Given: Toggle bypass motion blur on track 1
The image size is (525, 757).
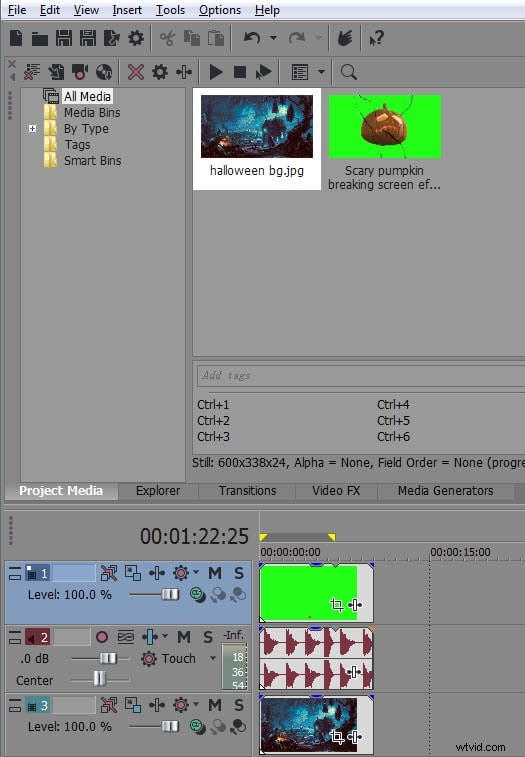Looking at the screenshot, I should click(x=109, y=573).
